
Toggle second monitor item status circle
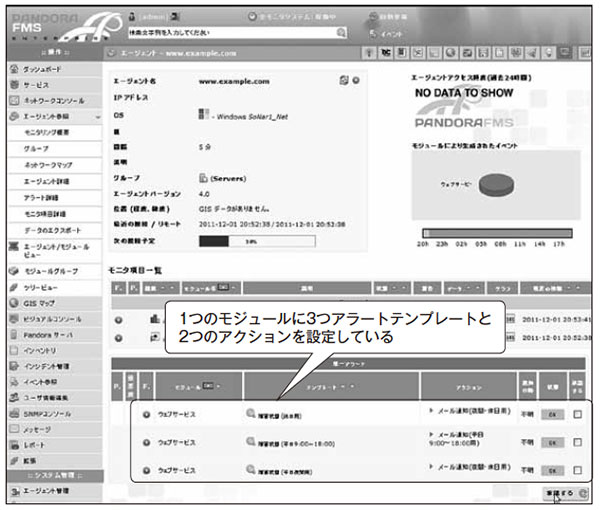[x=119, y=338]
